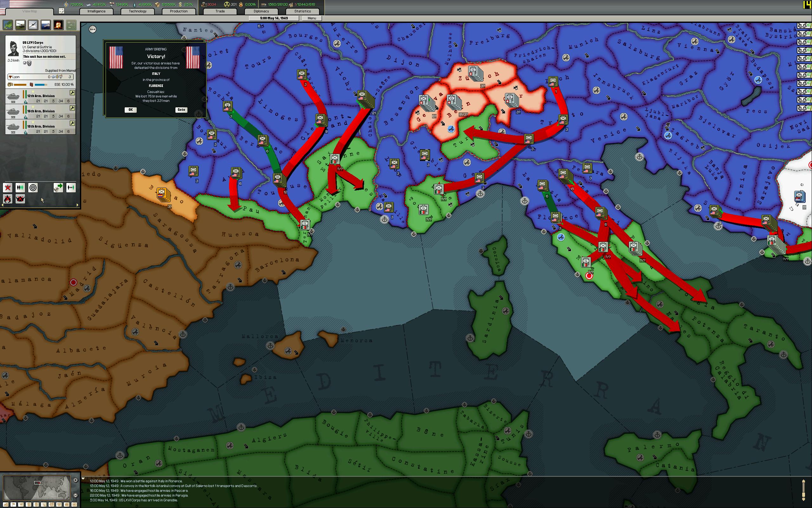
Task: Click the orange supply level bar
Action: pyautogui.click(x=20, y=84)
